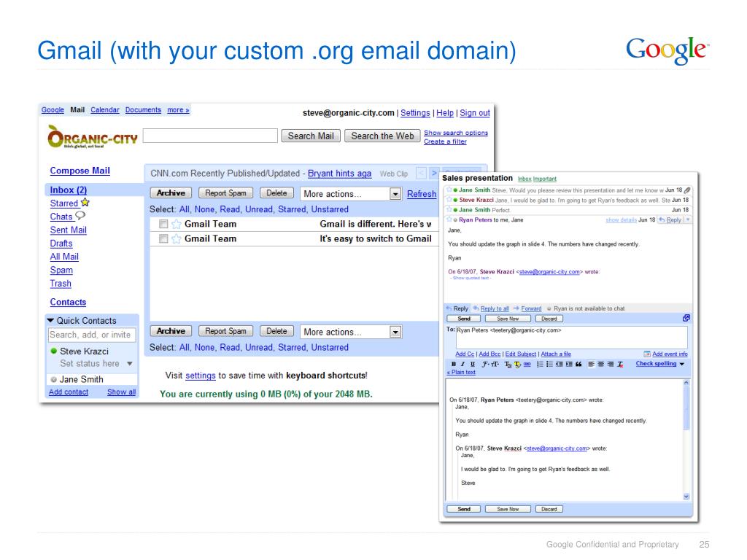Click the scroll-down arrow of the reply body
Image resolution: width=747 pixels, height=560 pixels.
(x=686, y=497)
